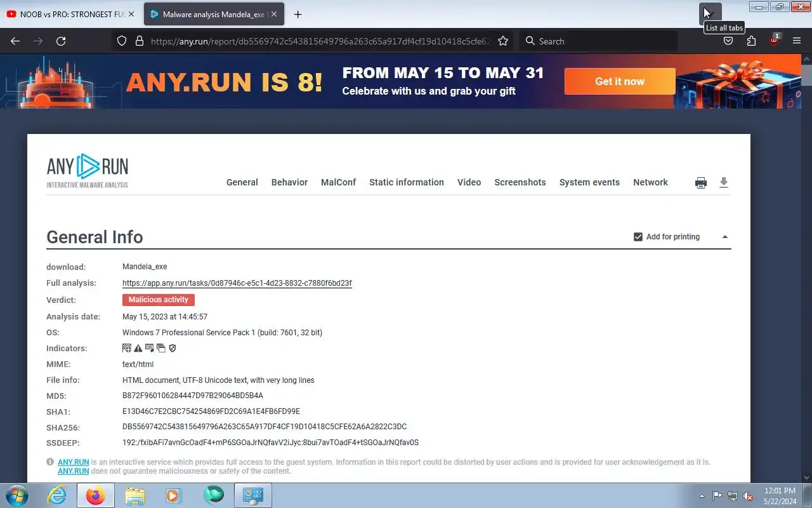Click the EXE executable indicator icon
Image resolution: width=812 pixels, height=508 pixels.
point(150,348)
